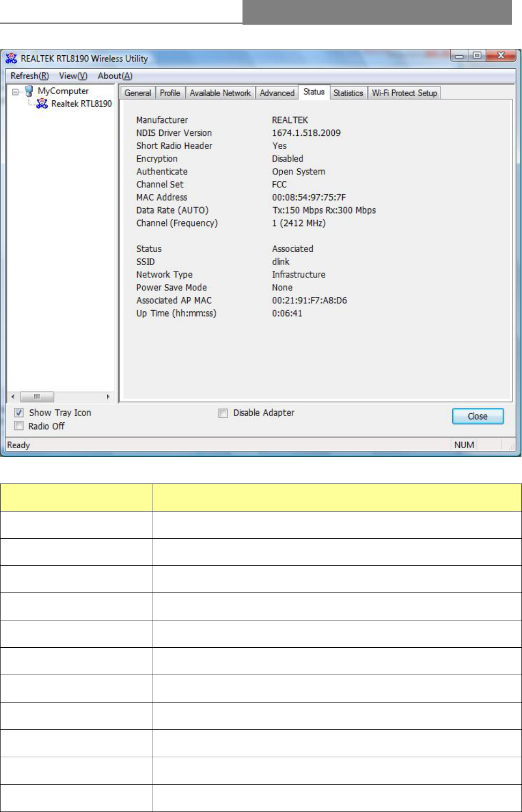The image size is (522, 812).
Task: Select the MyComputer icon in tree
Action: pyautogui.click(x=30, y=91)
